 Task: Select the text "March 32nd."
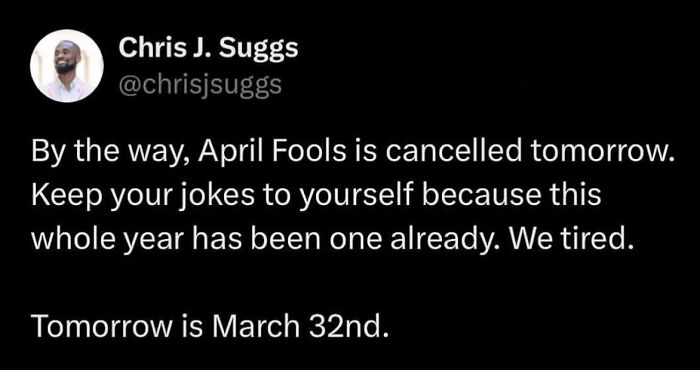[298, 327]
